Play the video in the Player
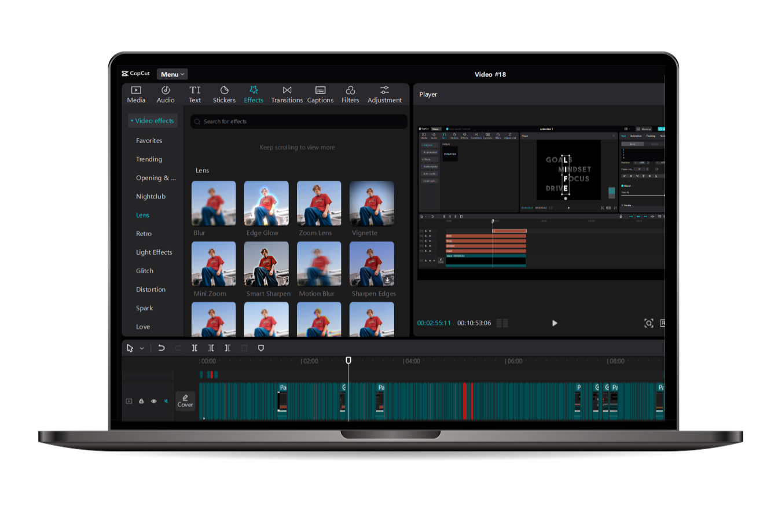The height and width of the screenshot is (532, 767). click(555, 323)
